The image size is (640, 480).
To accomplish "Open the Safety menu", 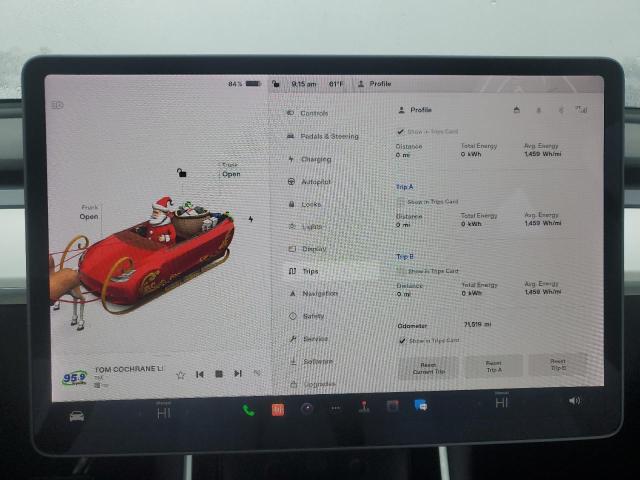I will (307, 316).
